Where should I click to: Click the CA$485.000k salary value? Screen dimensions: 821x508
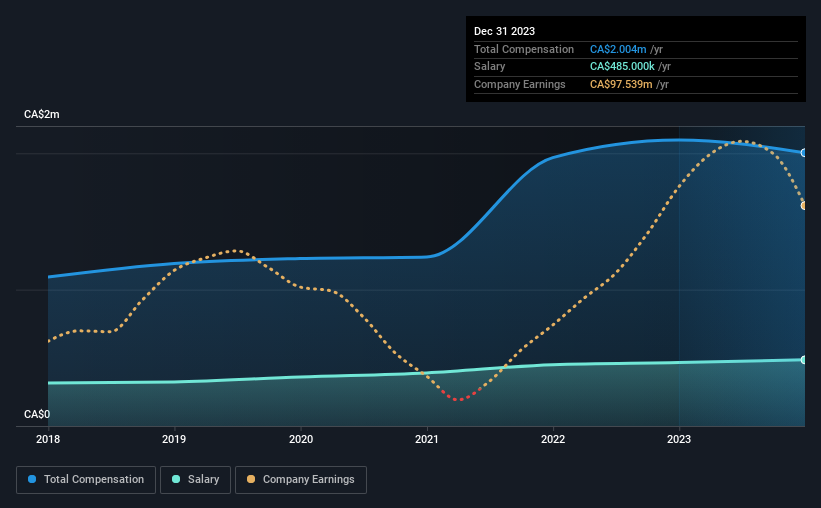point(622,67)
